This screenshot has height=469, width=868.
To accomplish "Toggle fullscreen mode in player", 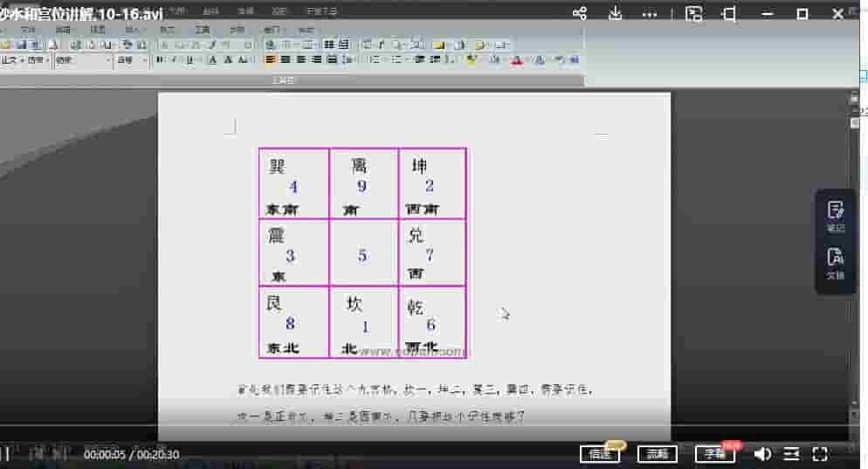I will [x=820, y=453].
